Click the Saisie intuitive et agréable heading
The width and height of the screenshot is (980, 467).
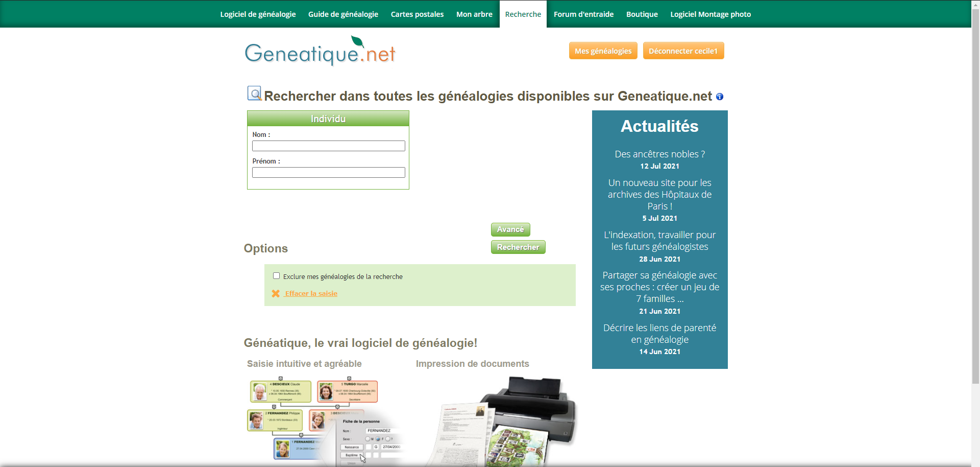(304, 364)
